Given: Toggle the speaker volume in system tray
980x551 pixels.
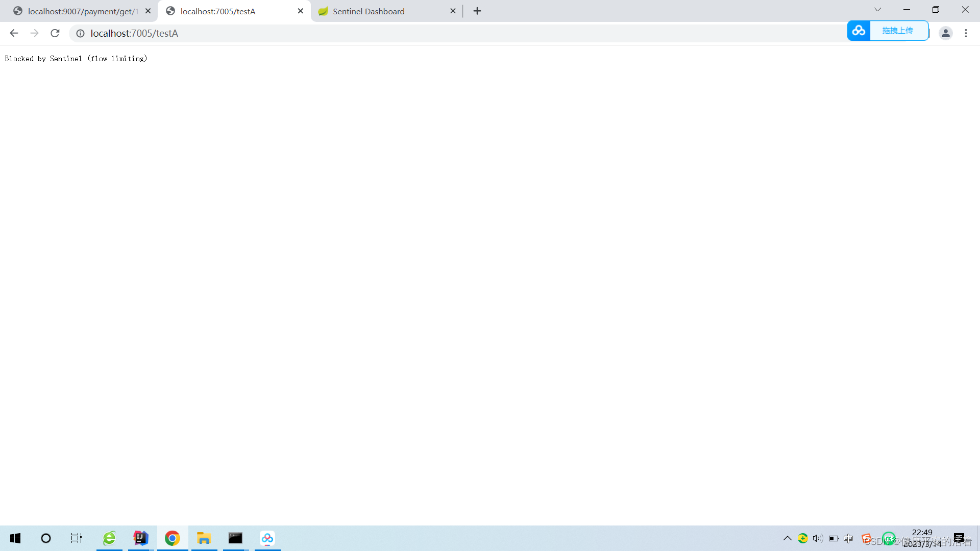Looking at the screenshot, I should coord(818,538).
